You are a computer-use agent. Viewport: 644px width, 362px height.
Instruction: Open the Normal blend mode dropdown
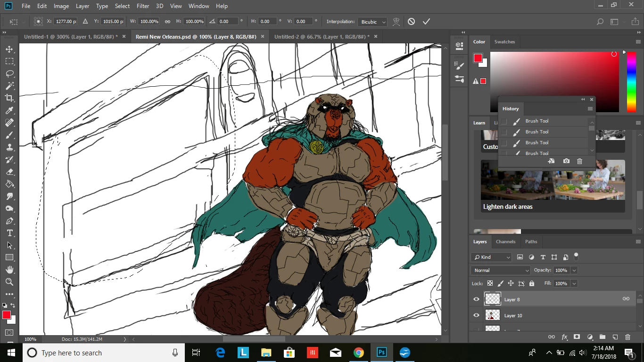tap(501, 270)
